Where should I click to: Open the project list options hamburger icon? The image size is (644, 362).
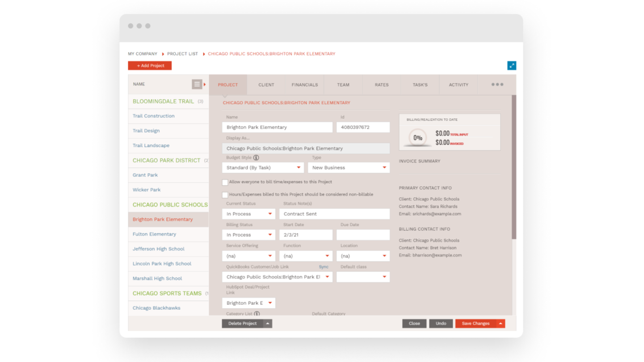pos(197,84)
